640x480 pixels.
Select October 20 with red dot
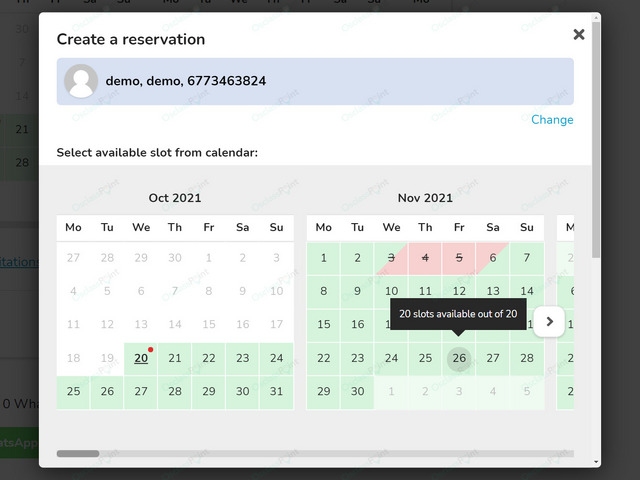coord(141,358)
